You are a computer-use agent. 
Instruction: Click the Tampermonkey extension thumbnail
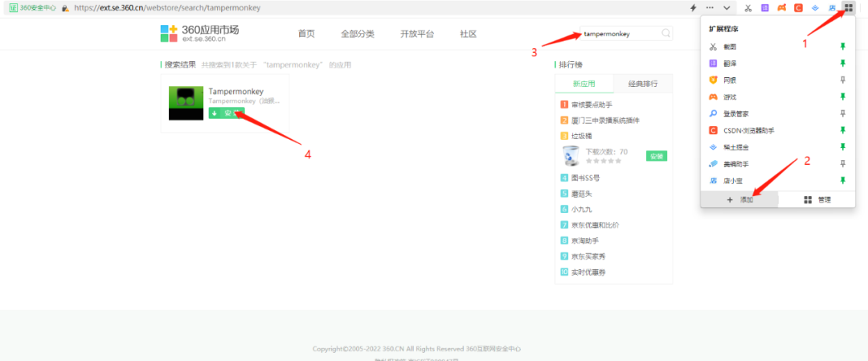pyautogui.click(x=186, y=103)
